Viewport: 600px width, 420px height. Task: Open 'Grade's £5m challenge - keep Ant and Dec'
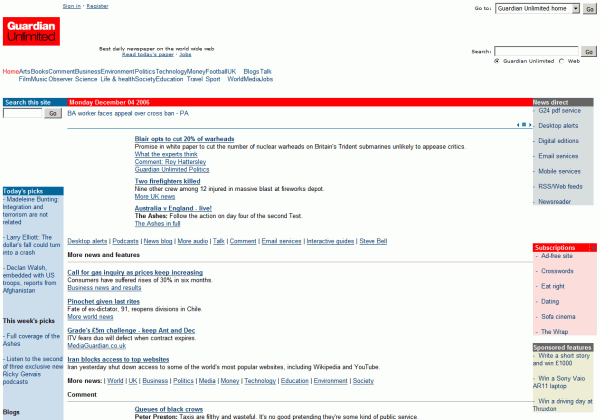[131, 330]
